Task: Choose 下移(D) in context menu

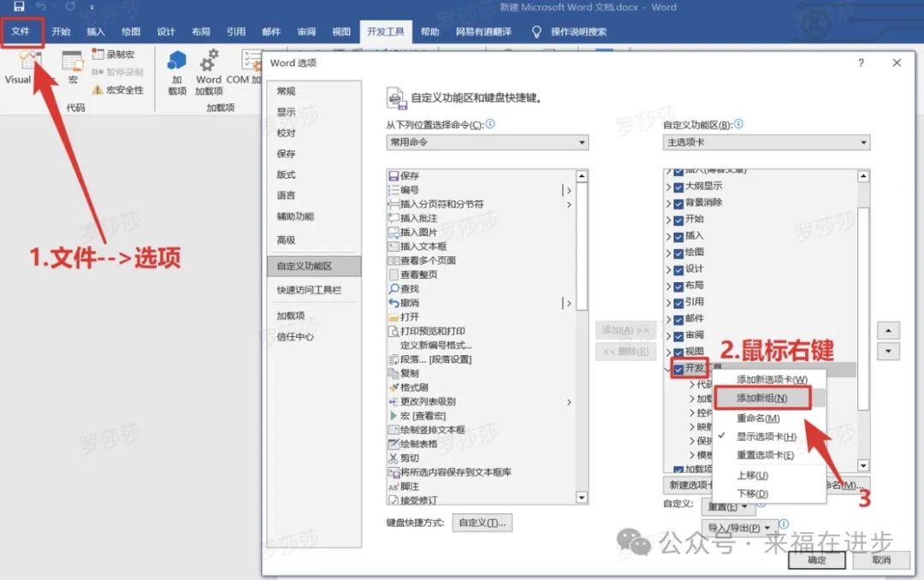Action: click(752, 494)
